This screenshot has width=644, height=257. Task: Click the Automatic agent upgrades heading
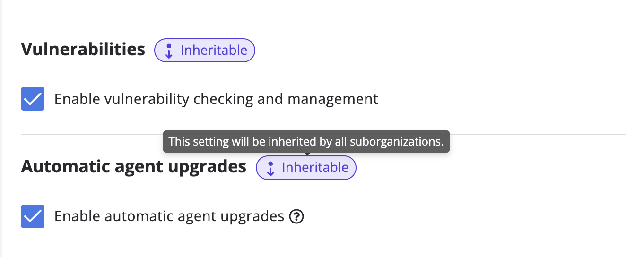(x=134, y=167)
